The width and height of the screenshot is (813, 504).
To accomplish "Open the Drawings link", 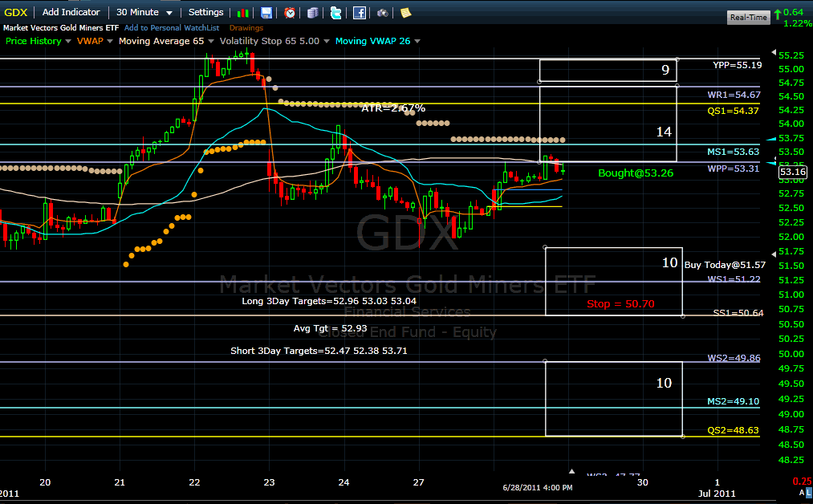I will pyautogui.click(x=246, y=28).
